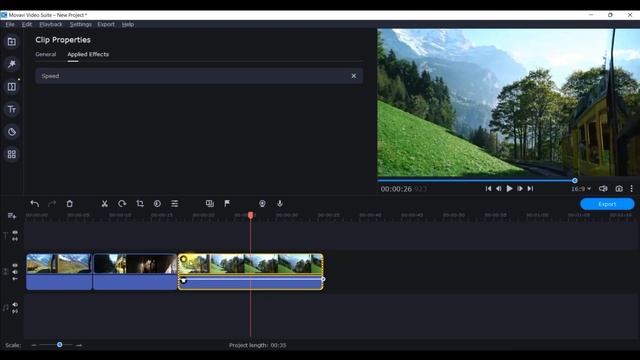
Task: Open preview more options menu
Action: coord(631,189)
